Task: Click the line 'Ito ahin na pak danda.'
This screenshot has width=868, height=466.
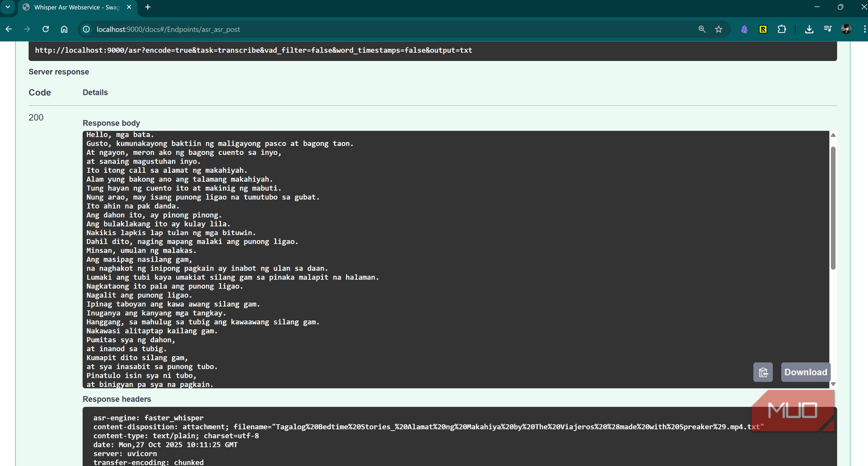Action: pyautogui.click(x=133, y=206)
